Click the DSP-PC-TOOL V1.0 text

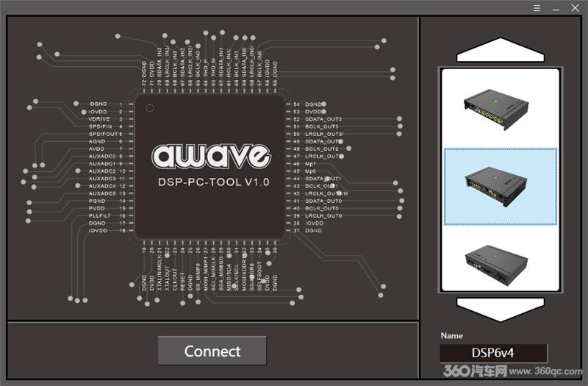click(x=213, y=182)
